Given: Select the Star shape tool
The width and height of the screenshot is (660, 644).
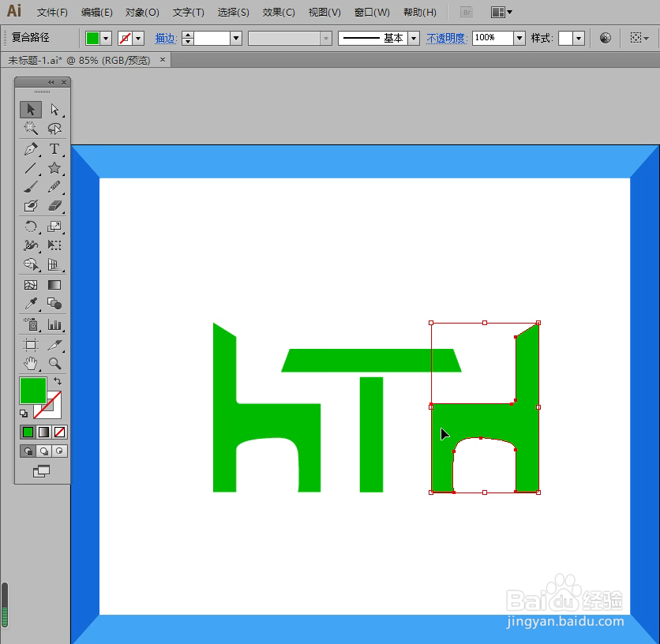Looking at the screenshot, I should tap(54, 168).
